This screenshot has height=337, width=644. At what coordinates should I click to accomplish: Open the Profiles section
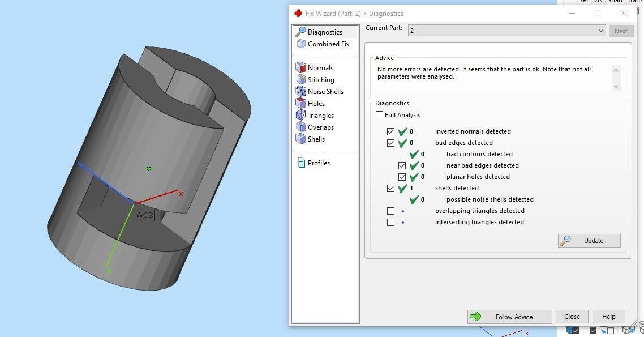pyautogui.click(x=319, y=163)
